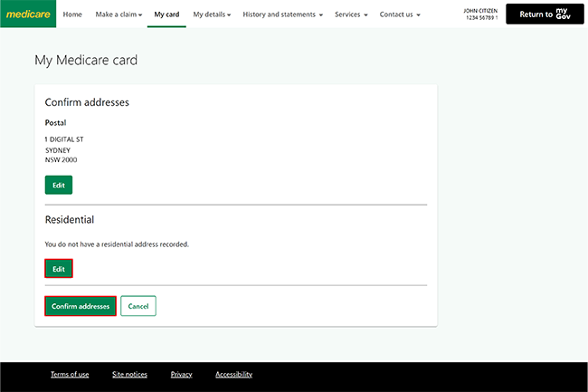
Task: Click the Postal label
Action: 55,122
